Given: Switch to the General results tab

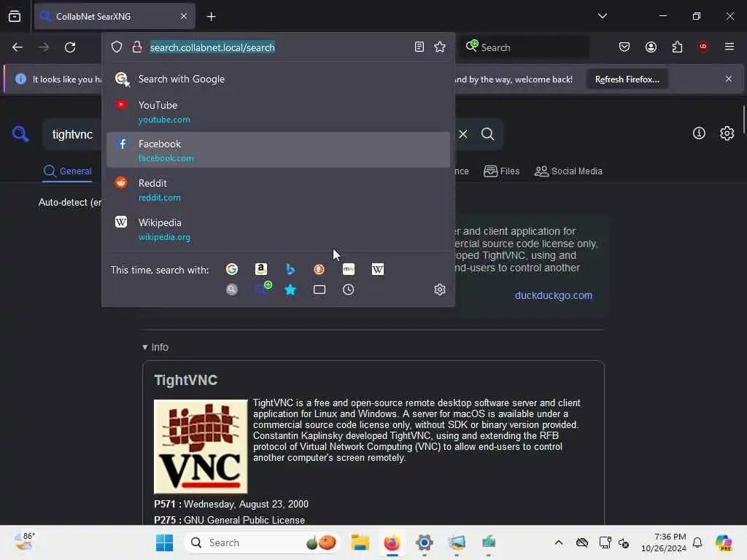Looking at the screenshot, I should click(68, 171).
